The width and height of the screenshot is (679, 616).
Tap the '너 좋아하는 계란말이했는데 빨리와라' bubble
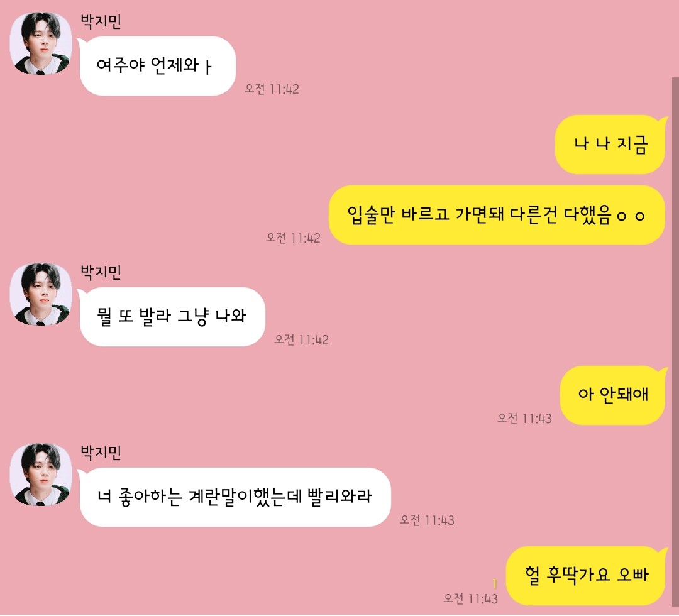(x=235, y=497)
